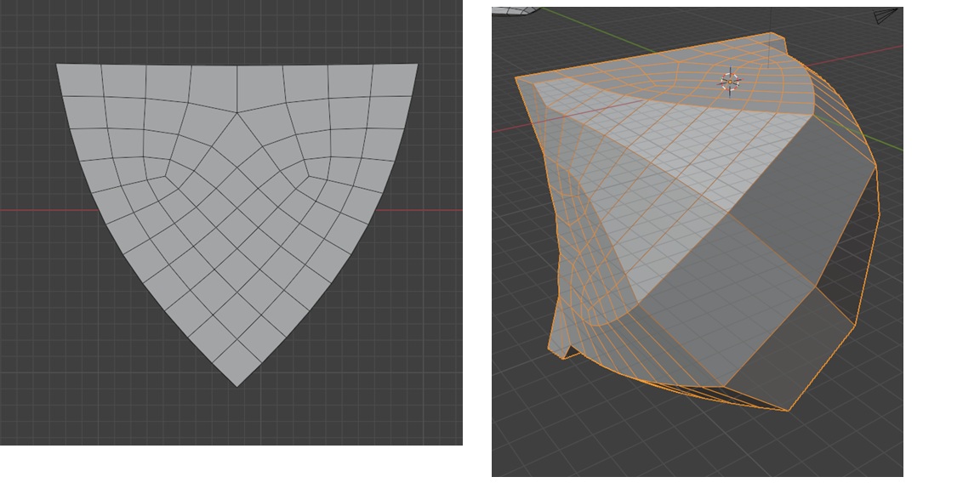The height and width of the screenshot is (494, 980).
Task: Click the bottom tip vertex of flat mesh
Action: [236, 387]
